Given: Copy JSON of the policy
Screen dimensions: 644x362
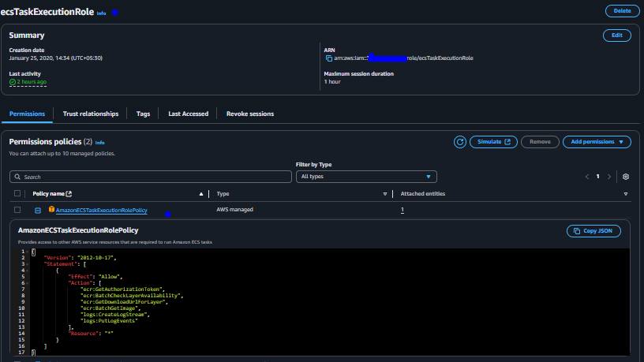Looking at the screenshot, I should pyautogui.click(x=593, y=231).
